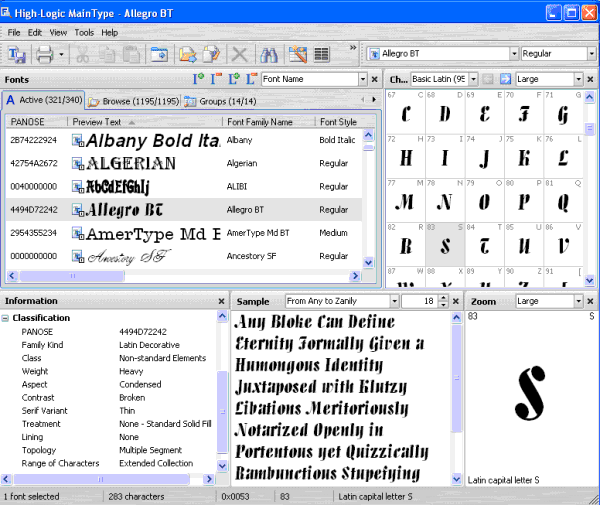The height and width of the screenshot is (505, 600).
Task: Open the Allegro BT font selector dropdown
Action: coord(514,54)
